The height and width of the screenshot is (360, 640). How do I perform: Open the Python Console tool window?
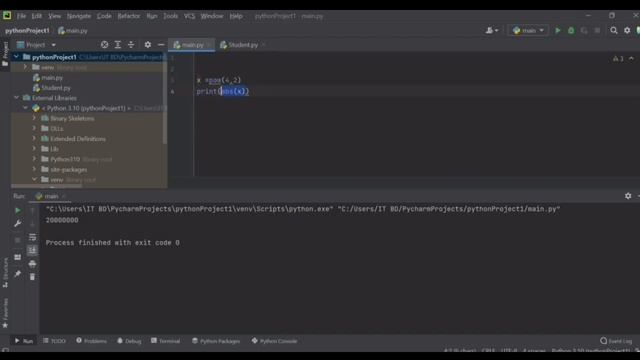pos(274,341)
